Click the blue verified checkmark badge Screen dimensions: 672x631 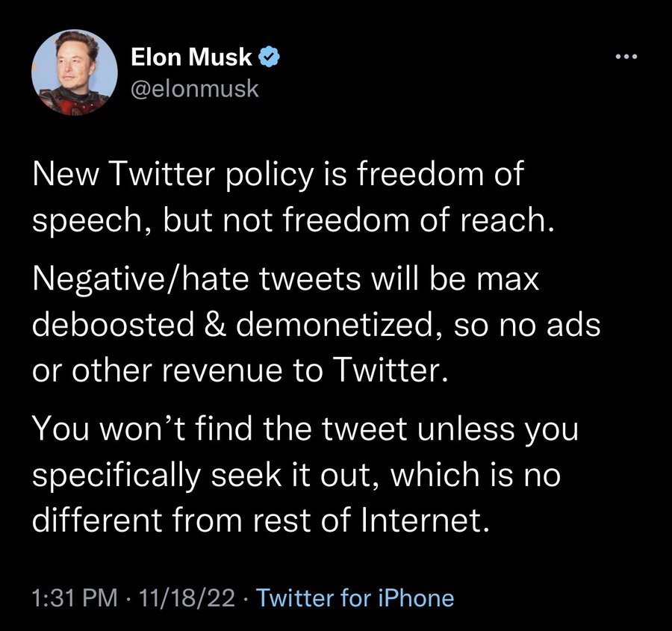269,57
